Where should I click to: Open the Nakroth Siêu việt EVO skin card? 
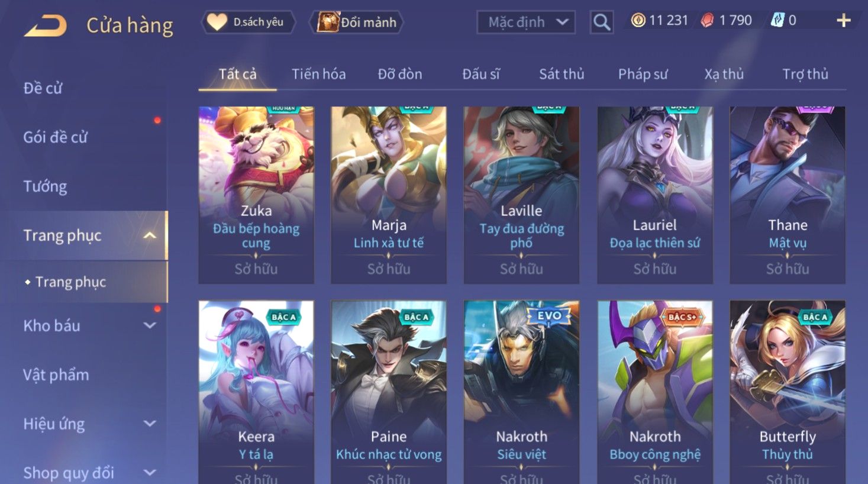pyautogui.click(x=521, y=392)
